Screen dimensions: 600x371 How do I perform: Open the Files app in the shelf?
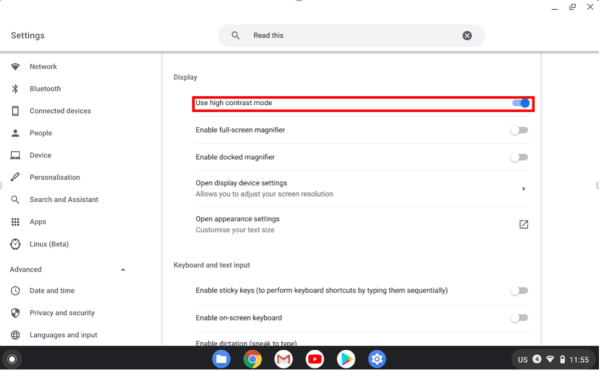tap(221, 359)
